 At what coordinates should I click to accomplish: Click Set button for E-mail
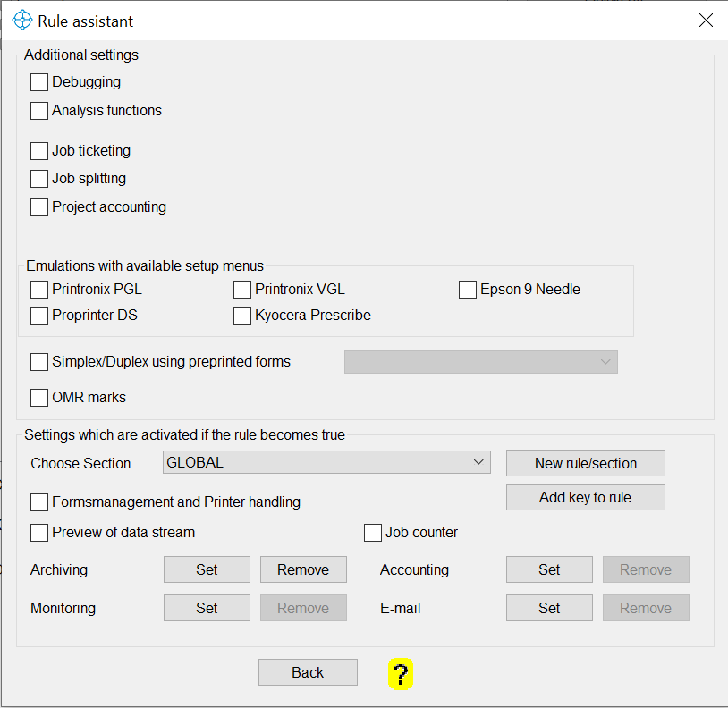[549, 608]
